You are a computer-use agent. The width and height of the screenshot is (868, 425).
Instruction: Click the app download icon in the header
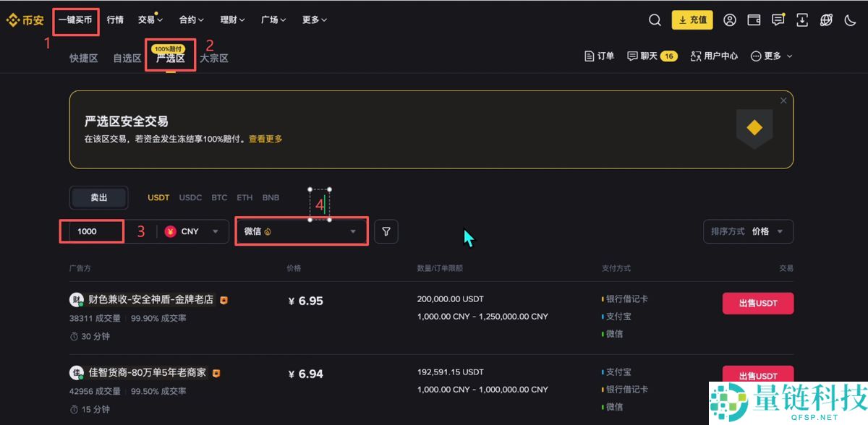pos(802,20)
